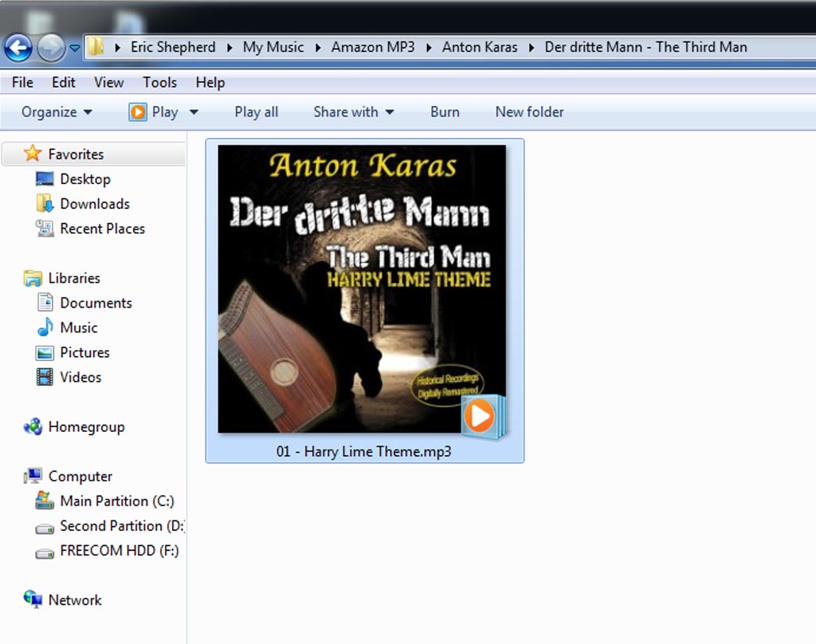Click the Main Partition (C:) drive icon
The image size is (816, 644).
45,501
